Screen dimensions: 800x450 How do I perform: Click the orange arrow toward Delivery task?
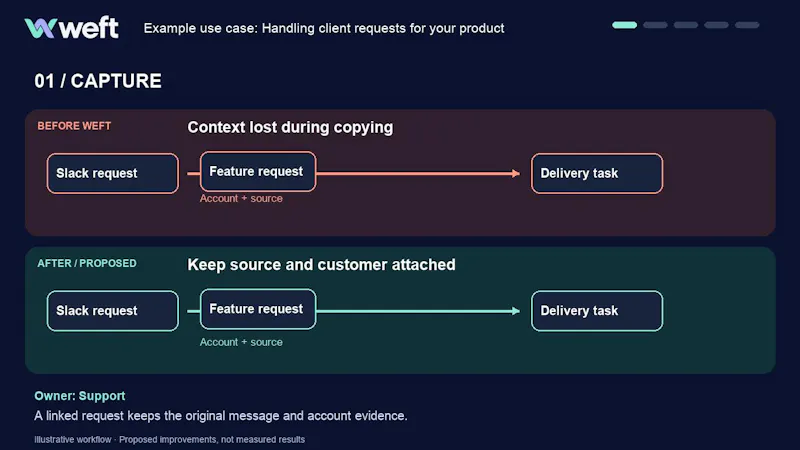pos(418,173)
